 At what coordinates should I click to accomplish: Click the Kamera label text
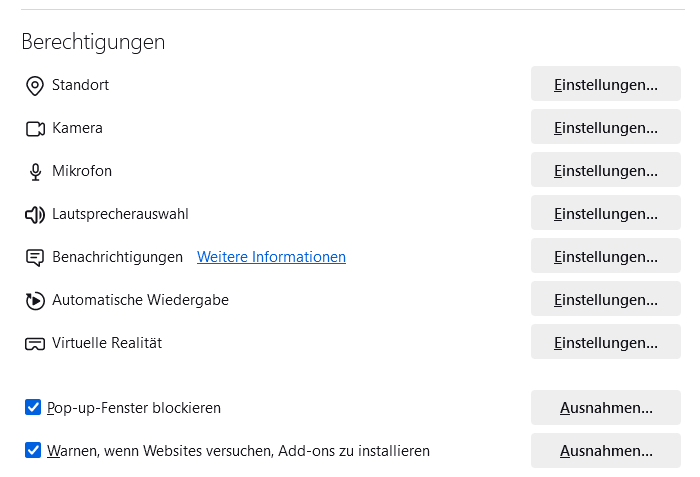[77, 128]
